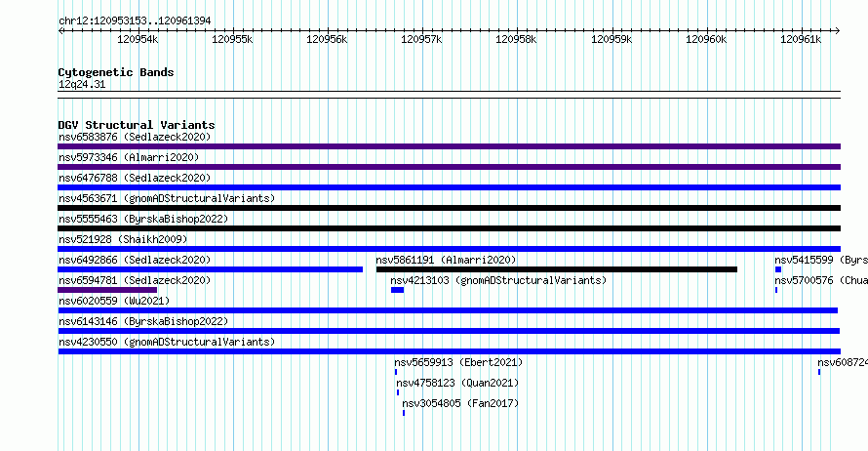Select the blue nsv6476788 variant bar
Image resolution: width=868 pixels, height=451 pixels.
pyautogui.click(x=449, y=187)
